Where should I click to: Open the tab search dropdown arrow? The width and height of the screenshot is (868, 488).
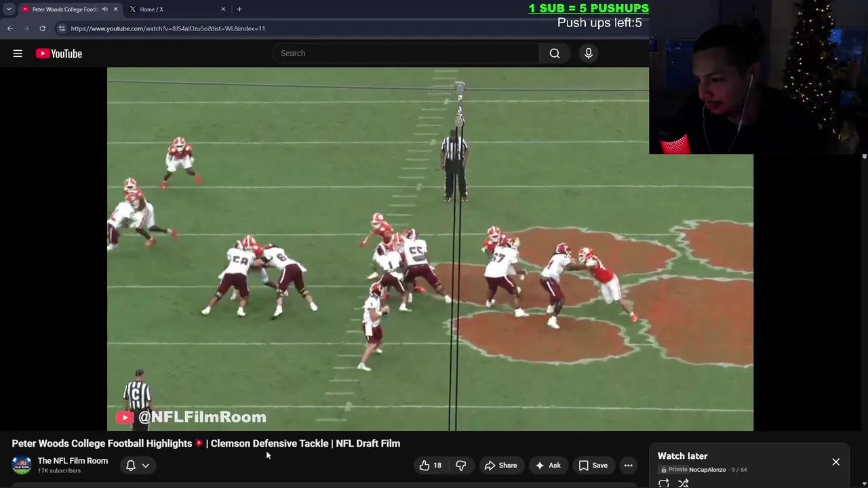9,9
